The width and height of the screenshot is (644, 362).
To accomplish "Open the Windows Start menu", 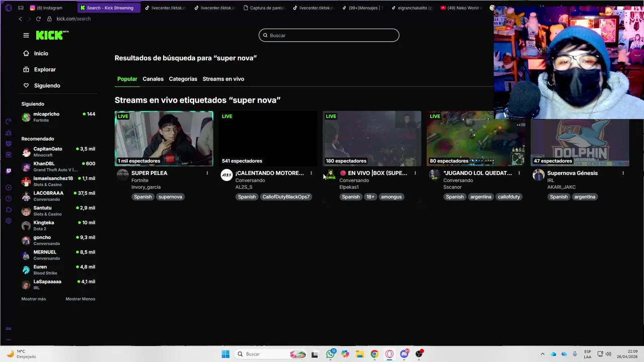I will click(x=225, y=354).
